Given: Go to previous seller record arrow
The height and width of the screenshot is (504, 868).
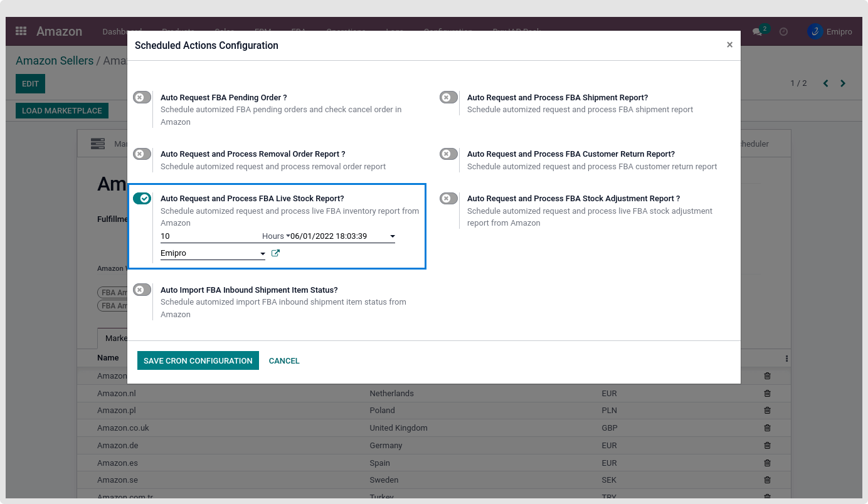Looking at the screenshot, I should 825,83.
